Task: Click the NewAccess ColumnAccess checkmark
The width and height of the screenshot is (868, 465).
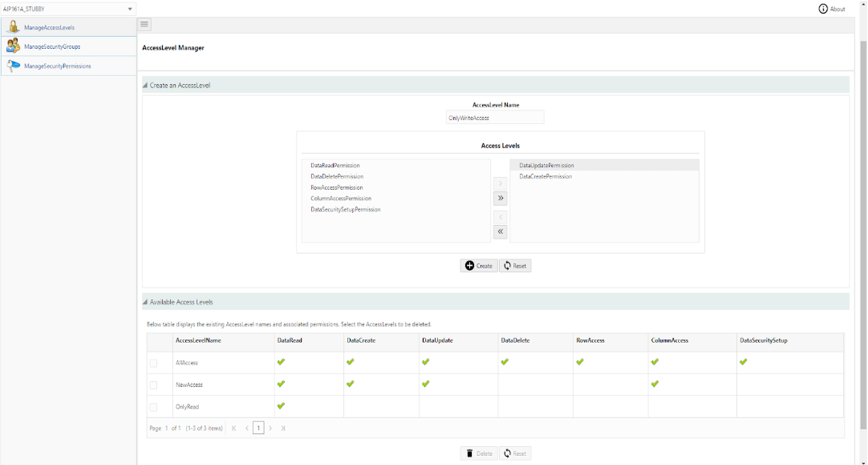Action: pyautogui.click(x=655, y=384)
